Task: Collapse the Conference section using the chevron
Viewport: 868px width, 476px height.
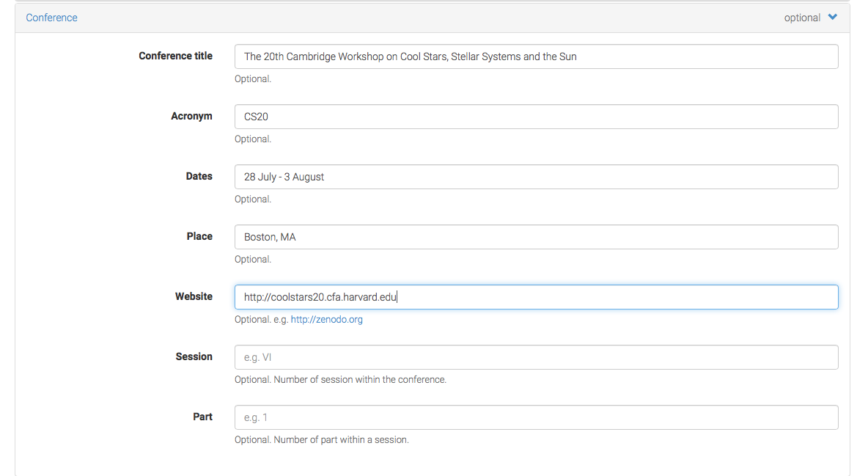Action: pyautogui.click(x=833, y=17)
